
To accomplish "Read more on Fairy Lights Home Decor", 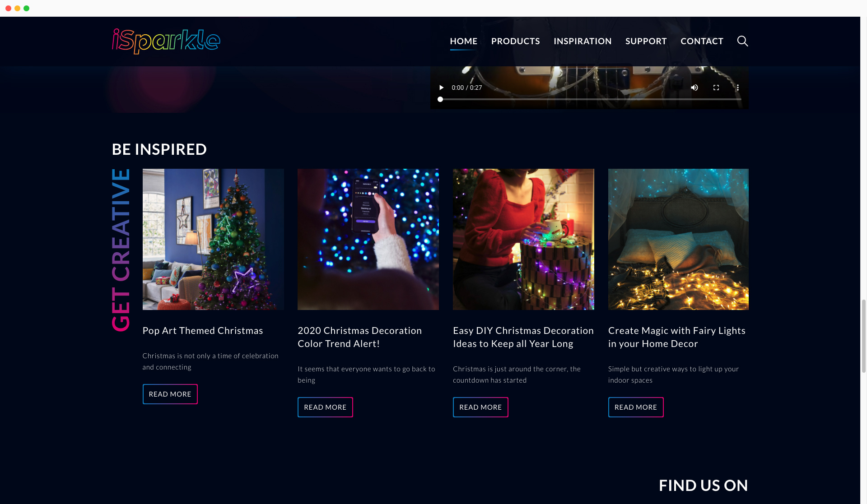I will point(636,407).
